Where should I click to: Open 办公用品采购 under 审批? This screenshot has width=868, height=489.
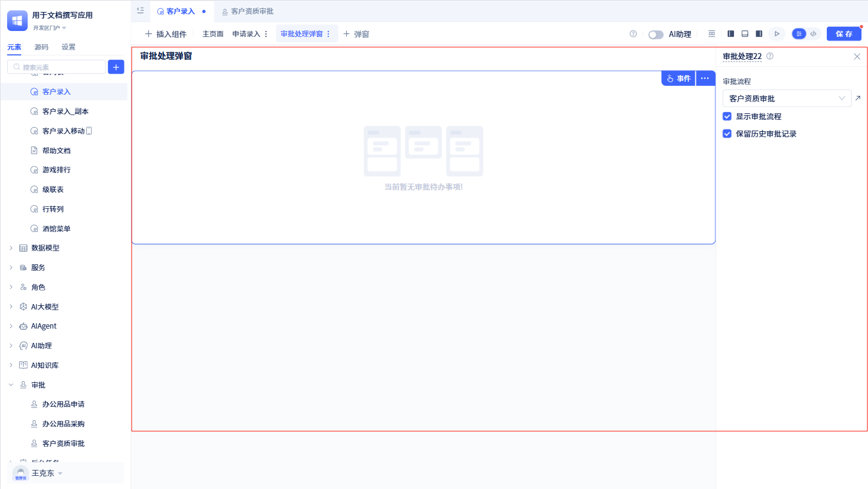pos(64,424)
